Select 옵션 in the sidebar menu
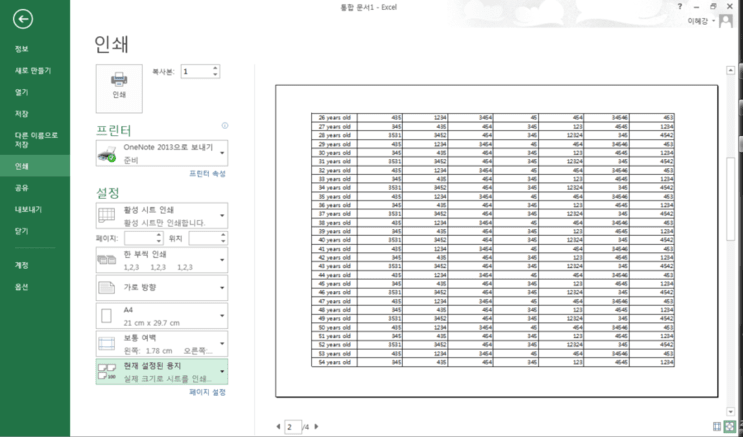This screenshot has width=743, height=437. (22, 287)
